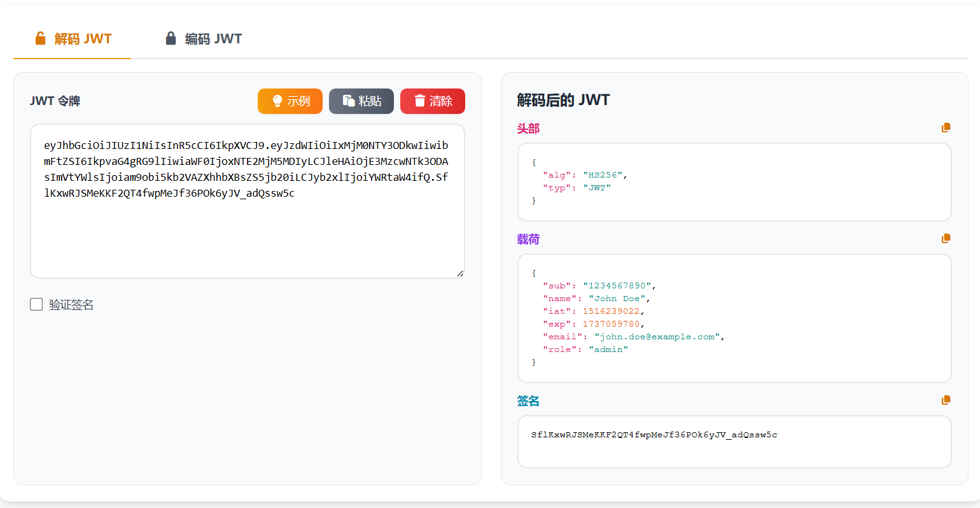980x508 pixels.
Task: Click the iat value 1516239022
Action: point(612,311)
